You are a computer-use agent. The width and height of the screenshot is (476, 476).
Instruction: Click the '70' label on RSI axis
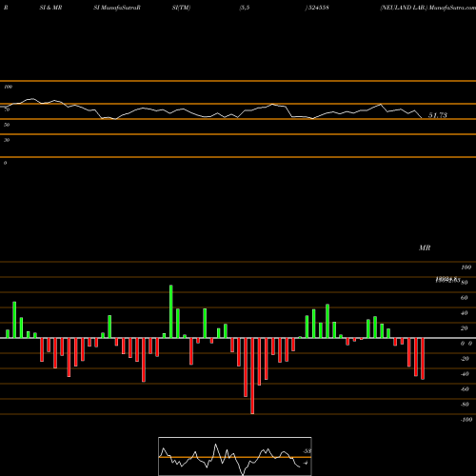tap(7, 109)
